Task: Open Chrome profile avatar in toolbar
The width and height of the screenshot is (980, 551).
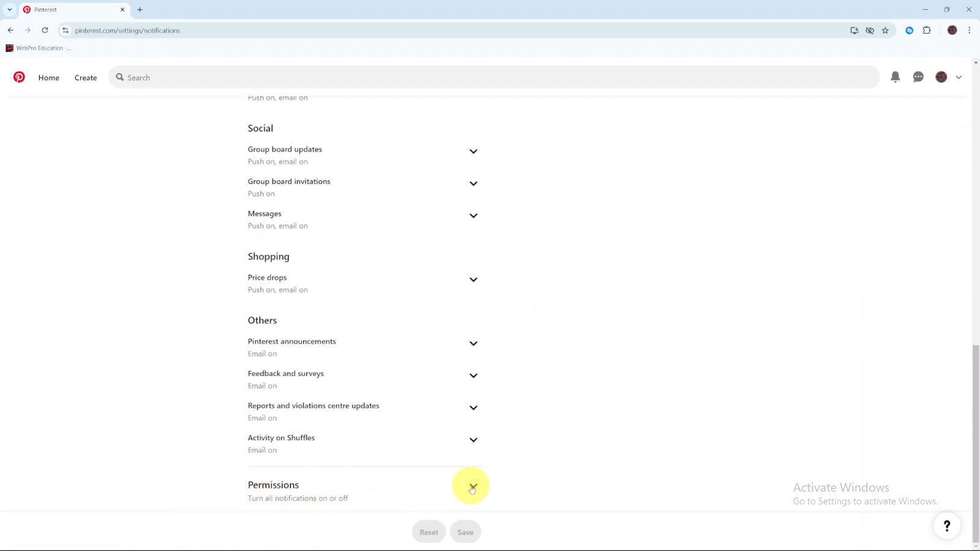Action: click(952, 30)
